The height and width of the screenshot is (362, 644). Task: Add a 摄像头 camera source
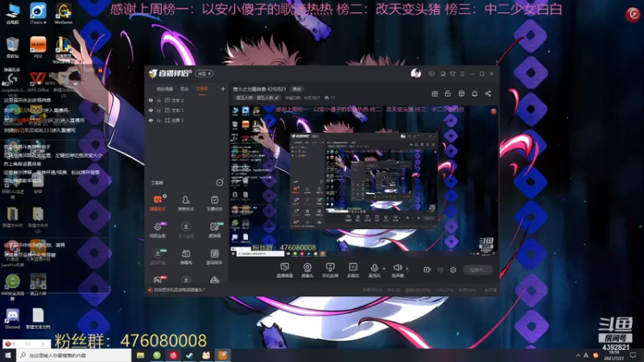(308, 270)
